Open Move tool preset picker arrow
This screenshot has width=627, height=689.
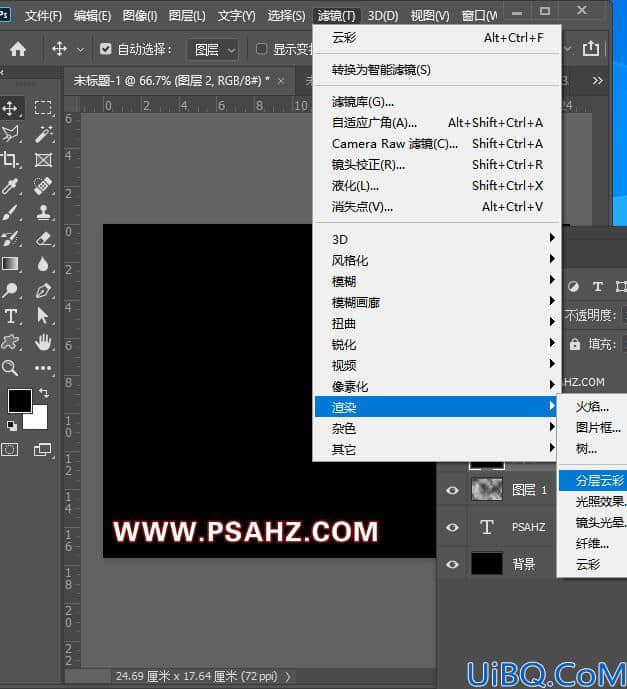pyautogui.click(x=80, y=50)
